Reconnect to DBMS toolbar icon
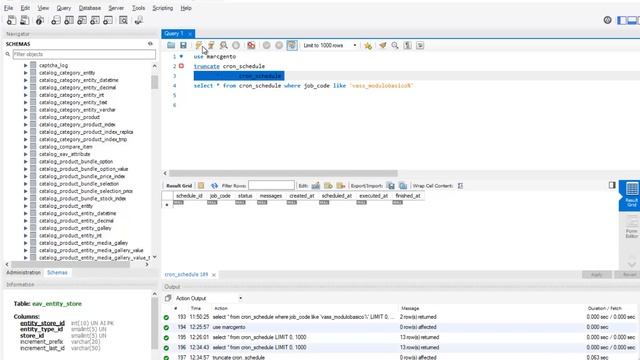 click(x=139, y=20)
